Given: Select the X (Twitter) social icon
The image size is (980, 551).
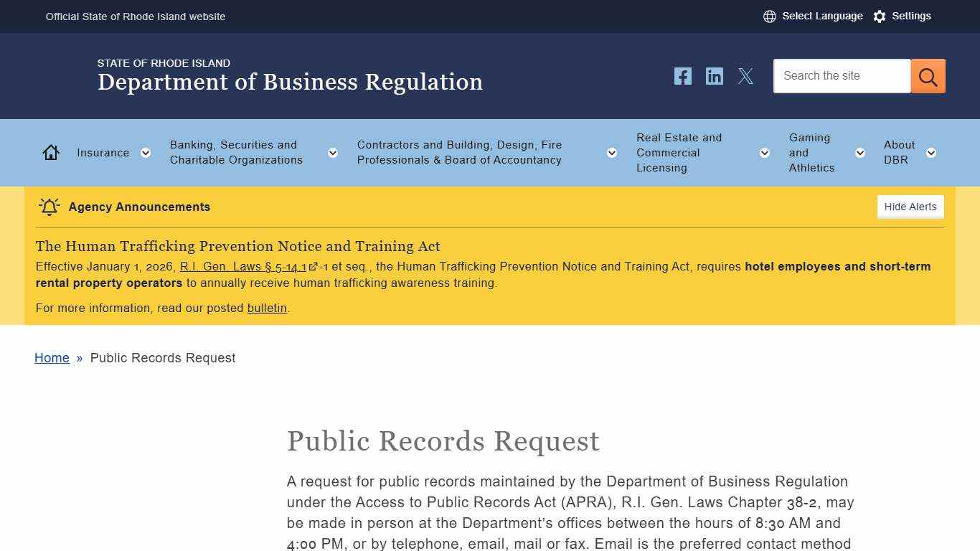Looking at the screenshot, I should tap(746, 76).
